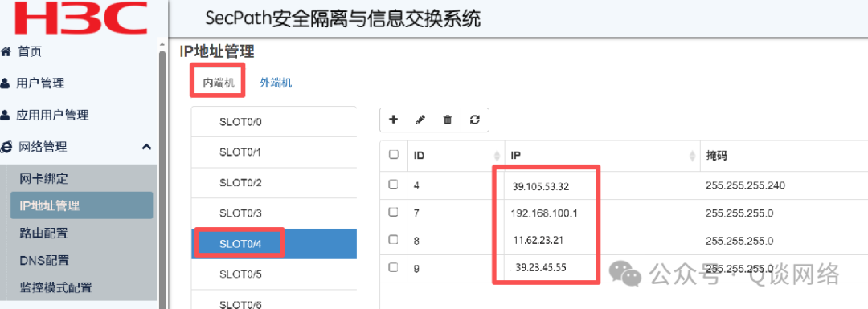Click the user icon beside 应用用户管理
868x309 pixels.
(x=6, y=115)
